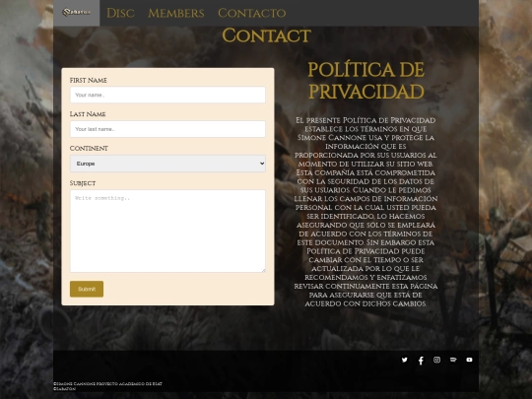Submit the contact form
Screen dimensions: 532x399
pyautogui.click(x=87, y=289)
